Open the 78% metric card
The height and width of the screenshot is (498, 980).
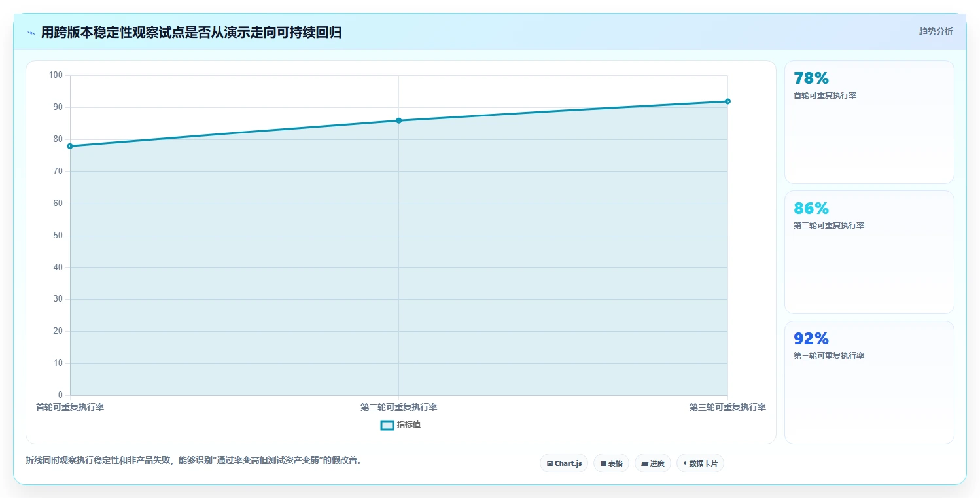tap(869, 122)
